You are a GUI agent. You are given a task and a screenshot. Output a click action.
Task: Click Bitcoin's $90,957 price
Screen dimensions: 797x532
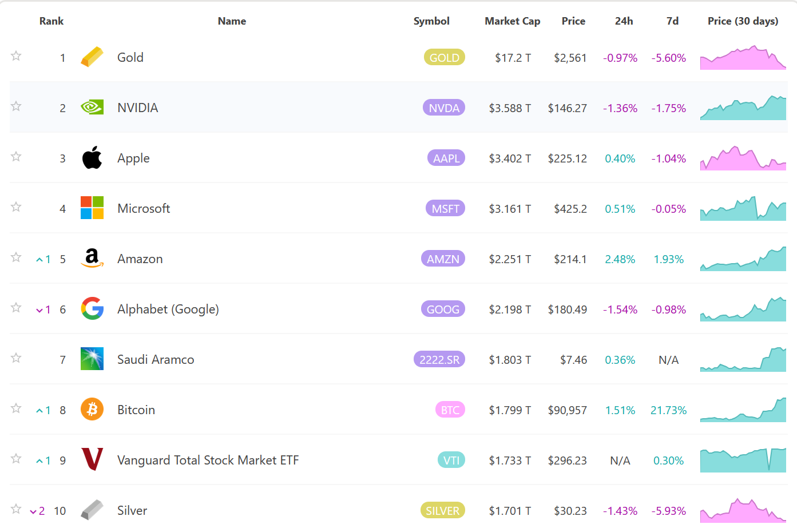(567, 410)
